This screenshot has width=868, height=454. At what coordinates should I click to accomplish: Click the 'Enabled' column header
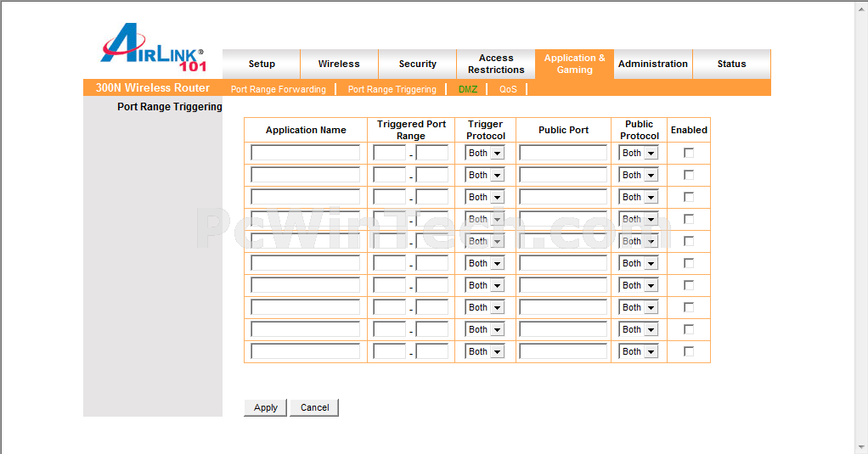[x=689, y=130]
